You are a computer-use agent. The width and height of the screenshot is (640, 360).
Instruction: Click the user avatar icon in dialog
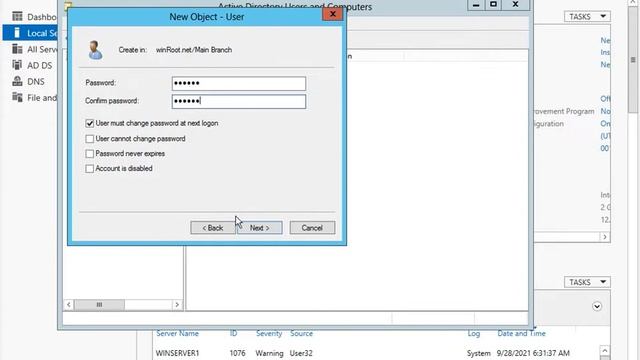95,50
